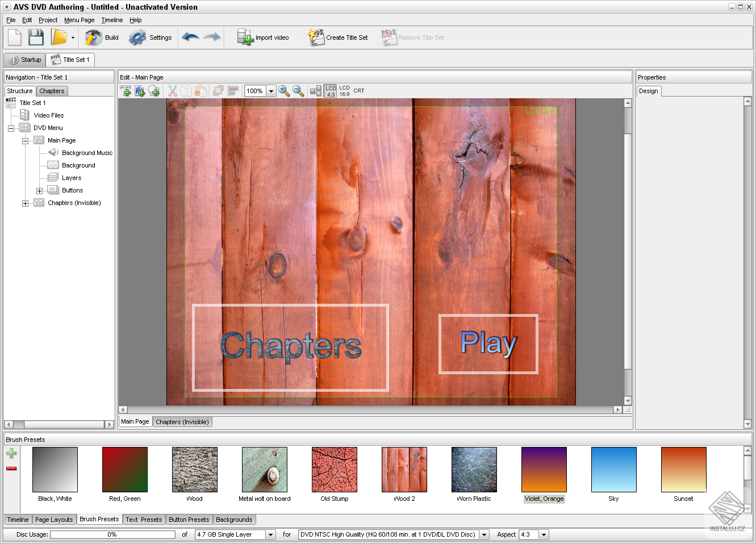The height and width of the screenshot is (544, 756).
Task: Expand the Chapters (Invisible) tree node
Action: (25, 203)
